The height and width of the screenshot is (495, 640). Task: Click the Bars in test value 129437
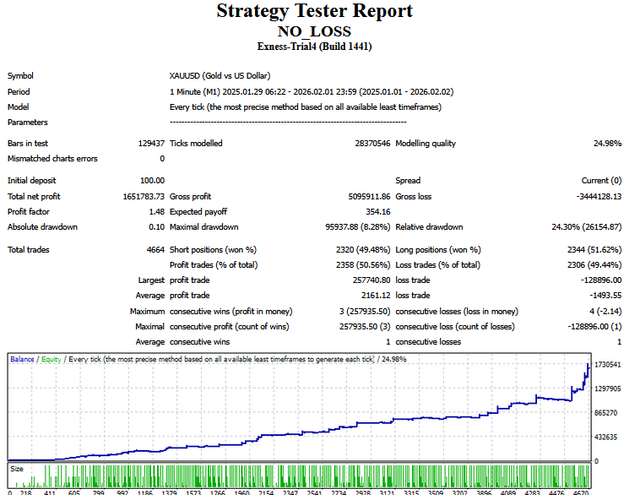point(148,144)
